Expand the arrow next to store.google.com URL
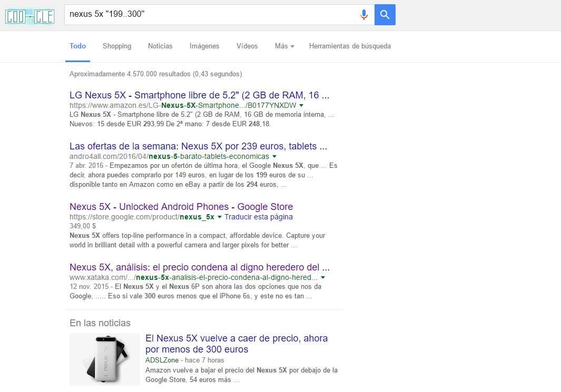Viewport: 561px width, 392px height. tap(219, 217)
